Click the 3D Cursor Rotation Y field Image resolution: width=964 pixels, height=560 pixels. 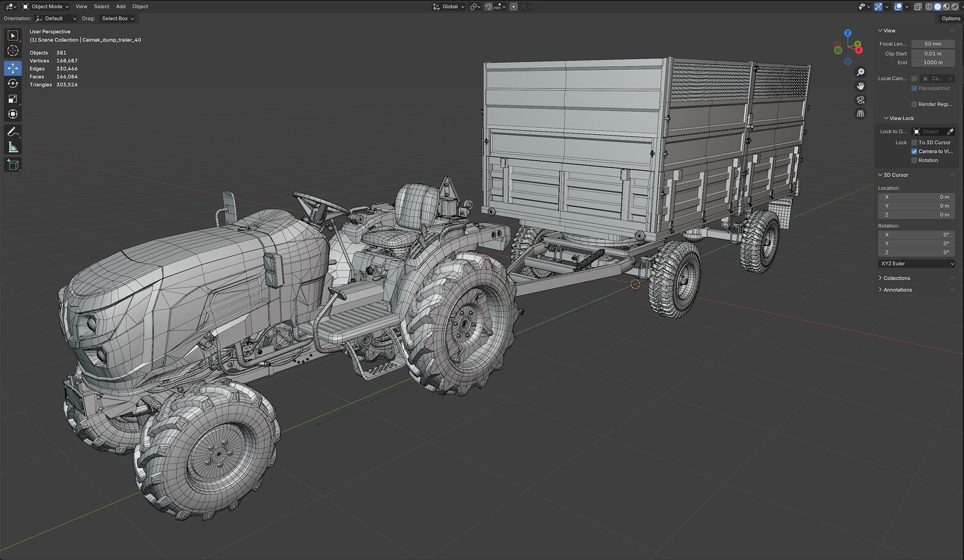(x=916, y=244)
